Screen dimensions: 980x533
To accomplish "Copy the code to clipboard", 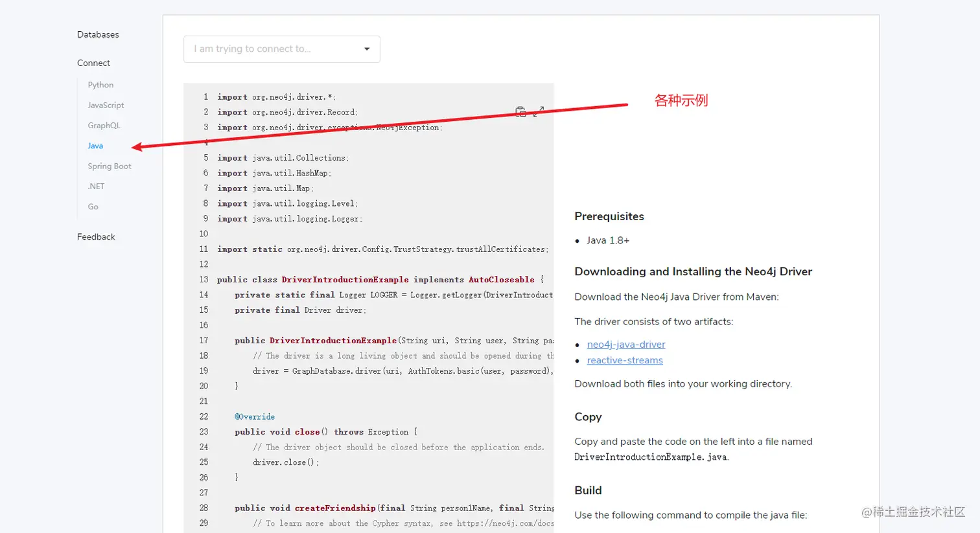I will (520, 112).
